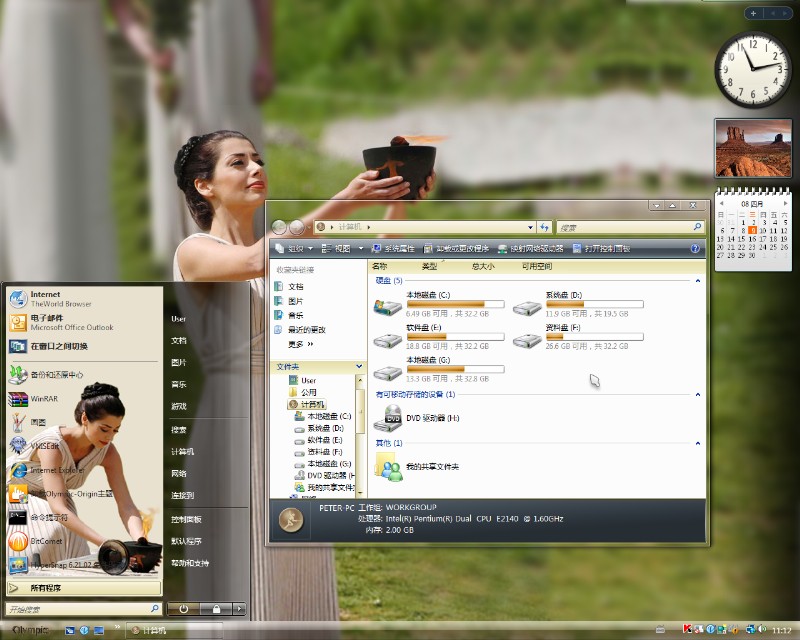Select the DVD 驱动器 (H:) icon
The image size is (800, 640).
click(x=388, y=419)
